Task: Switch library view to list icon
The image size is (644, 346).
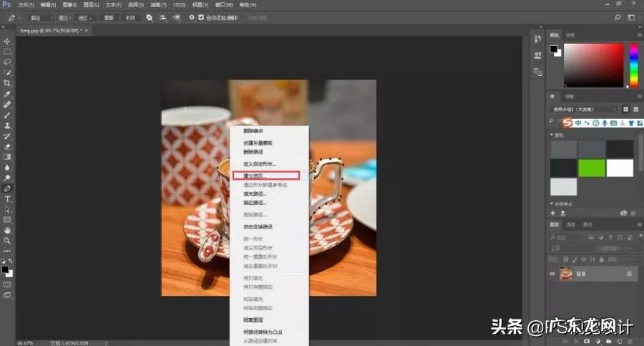Action: coord(636,109)
